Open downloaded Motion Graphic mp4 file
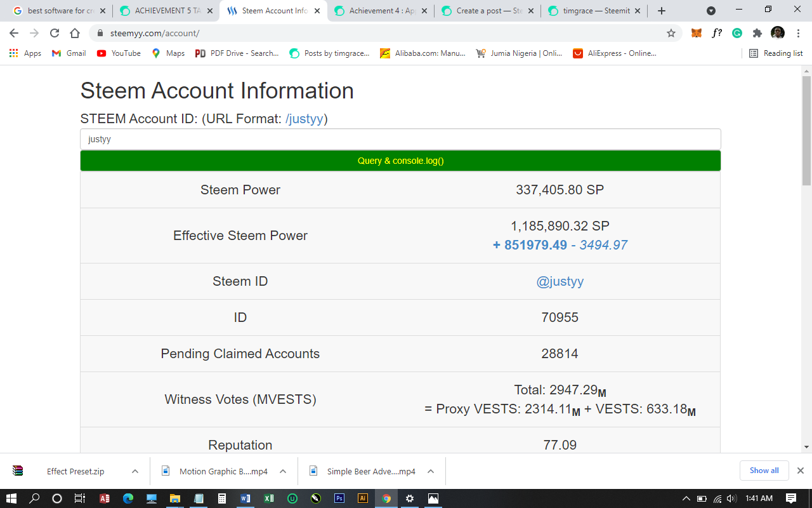The width and height of the screenshot is (812, 508). pos(216,471)
